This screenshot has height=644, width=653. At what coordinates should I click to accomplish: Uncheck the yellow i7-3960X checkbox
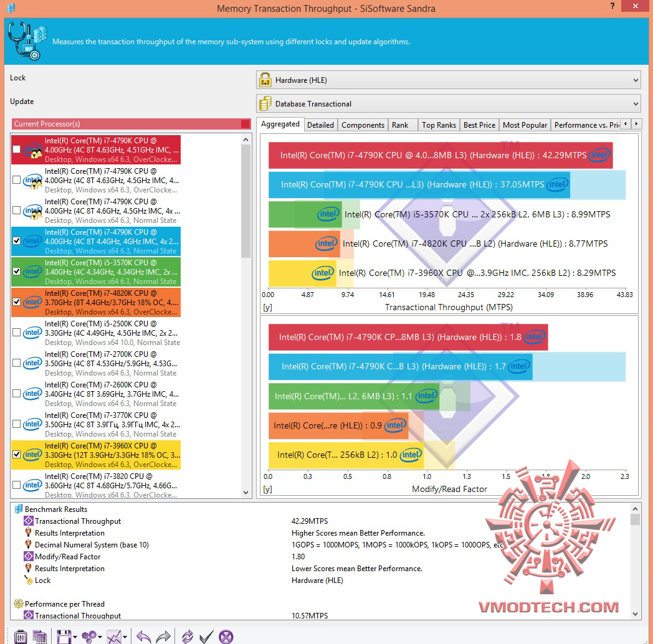[16, 454]
